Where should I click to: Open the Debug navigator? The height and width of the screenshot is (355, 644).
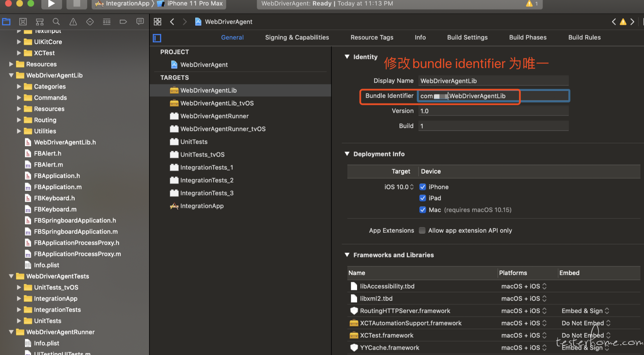[107, 22]
